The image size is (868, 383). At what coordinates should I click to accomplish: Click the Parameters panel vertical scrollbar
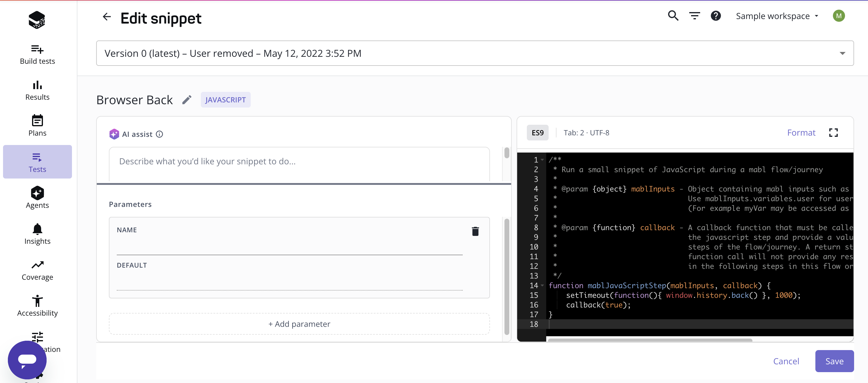point(507,277)
